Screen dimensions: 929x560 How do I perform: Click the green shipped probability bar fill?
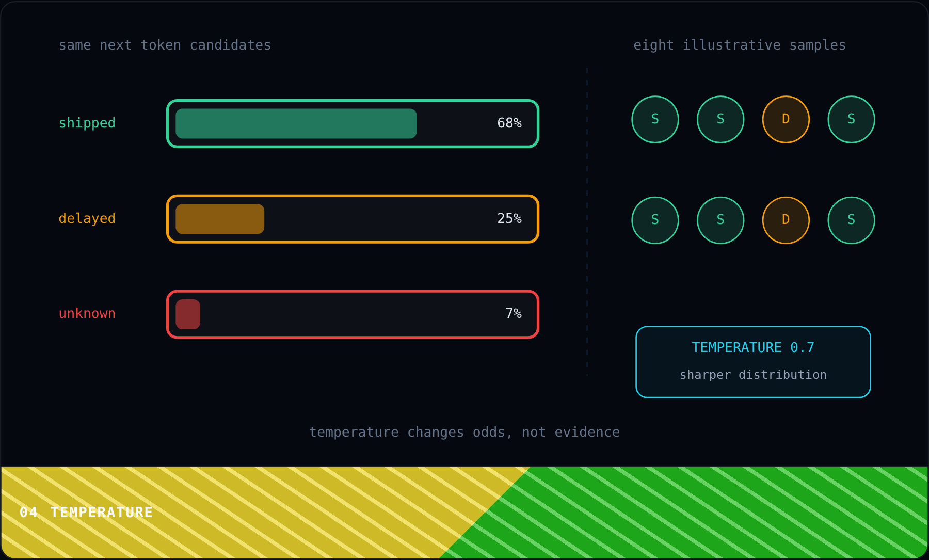pos(296,123)
